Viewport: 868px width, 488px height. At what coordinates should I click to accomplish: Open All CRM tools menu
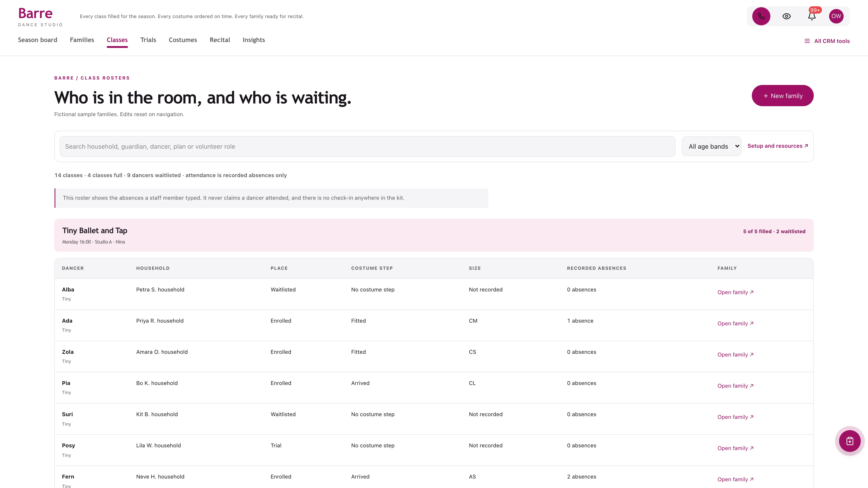click(x=827, y=41)
